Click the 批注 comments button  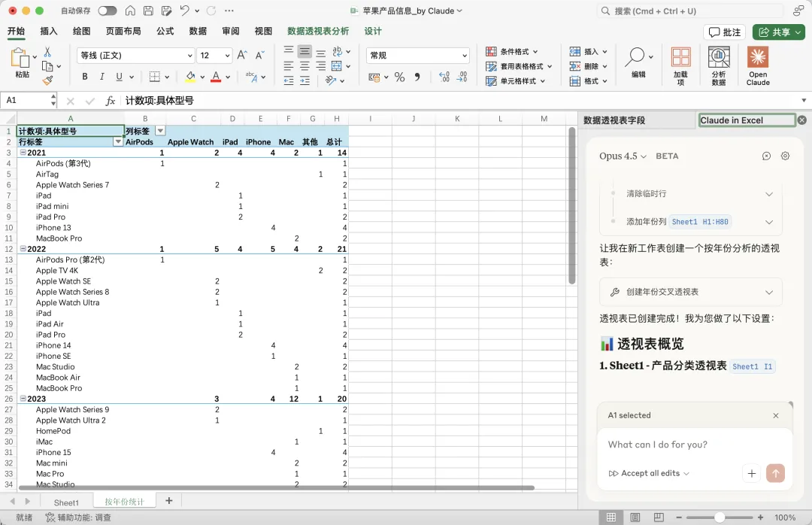(725, 32)
